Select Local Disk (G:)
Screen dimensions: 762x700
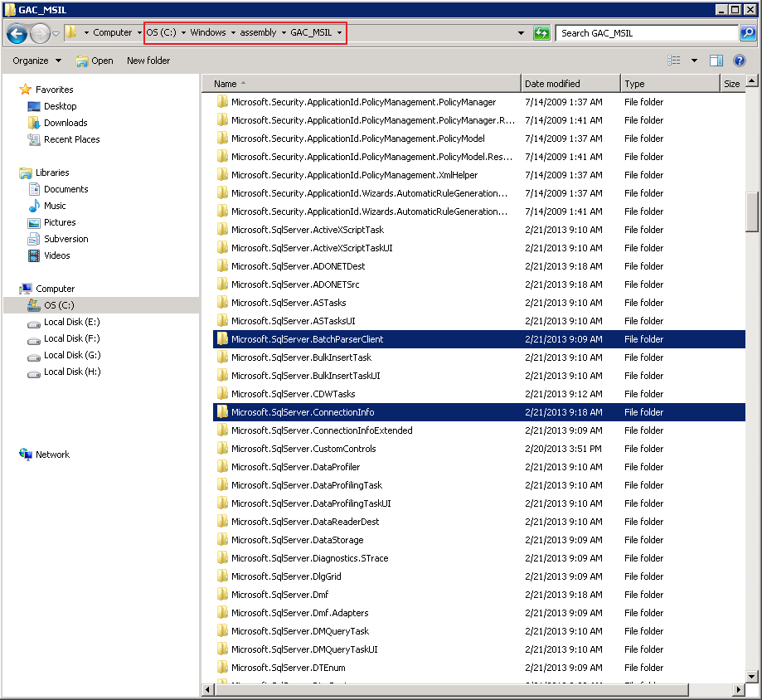pos(72,355)
